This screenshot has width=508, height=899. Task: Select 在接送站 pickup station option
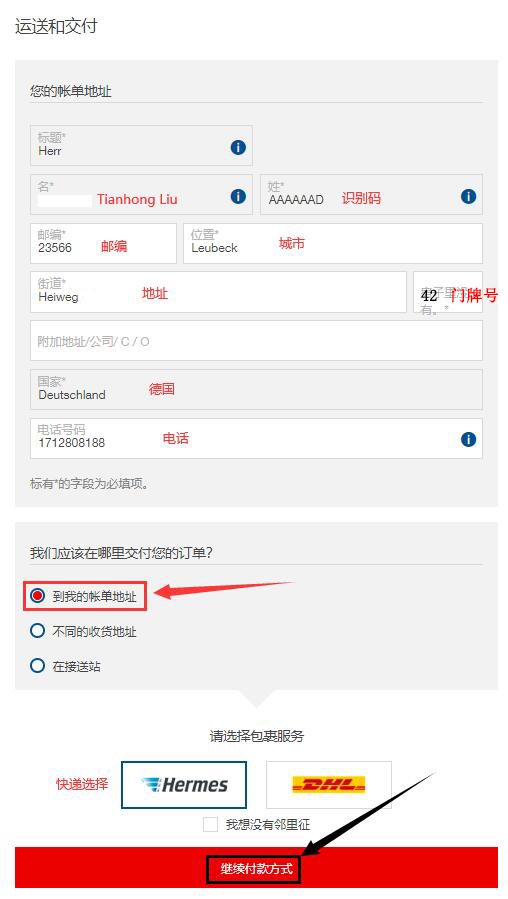[37, 666]
